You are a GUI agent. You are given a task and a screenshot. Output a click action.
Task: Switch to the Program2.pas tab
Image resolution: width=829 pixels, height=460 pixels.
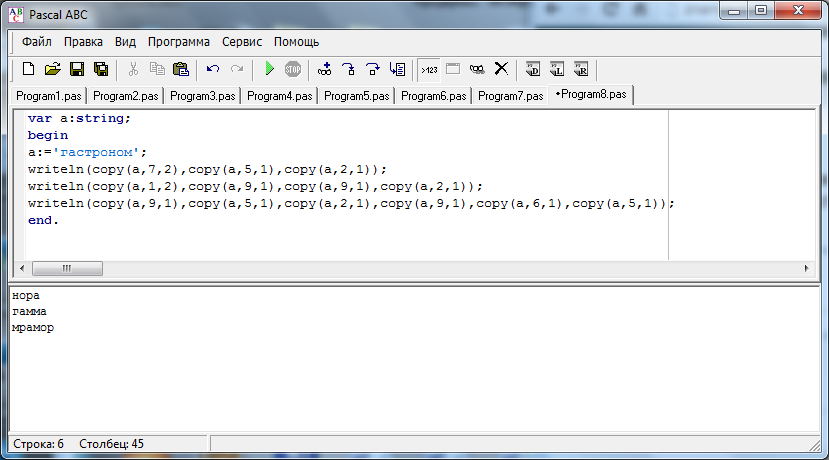click(x=125, y=96)
